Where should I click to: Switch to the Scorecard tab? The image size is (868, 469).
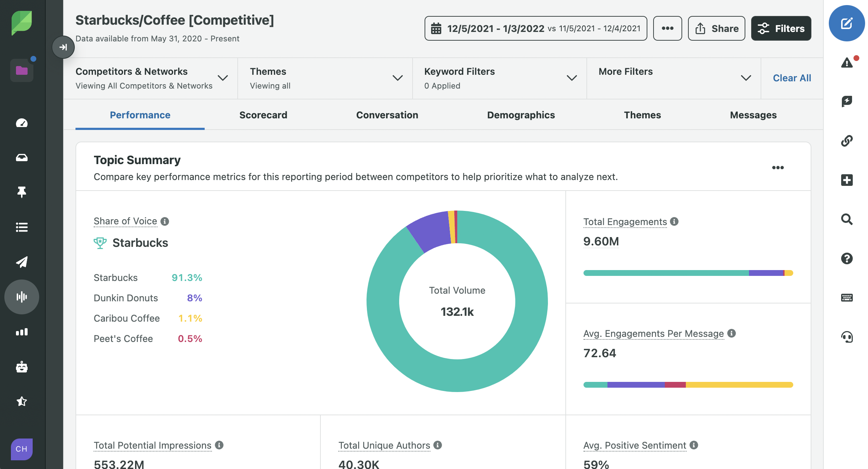263,115
